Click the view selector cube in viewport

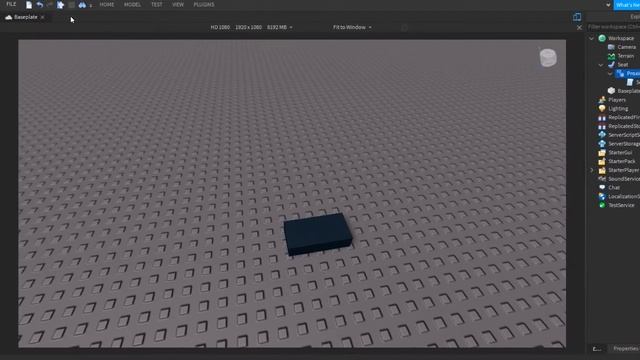548,58
